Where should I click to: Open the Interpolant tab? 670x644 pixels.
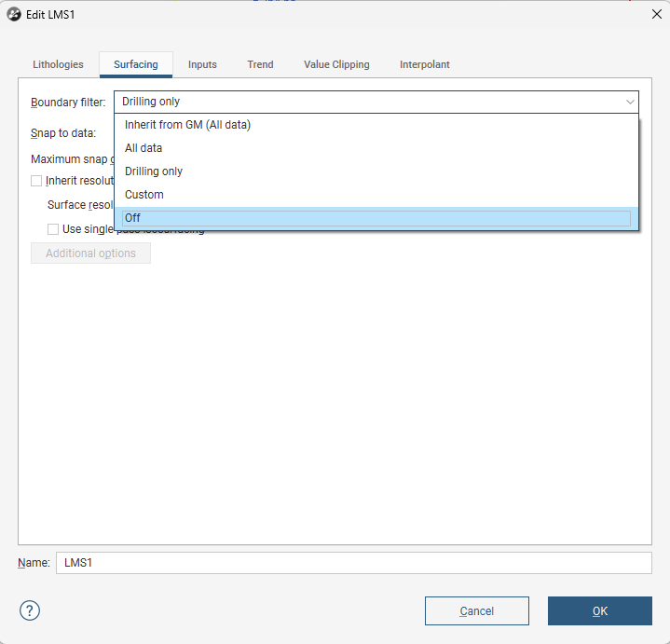(425, 64)
